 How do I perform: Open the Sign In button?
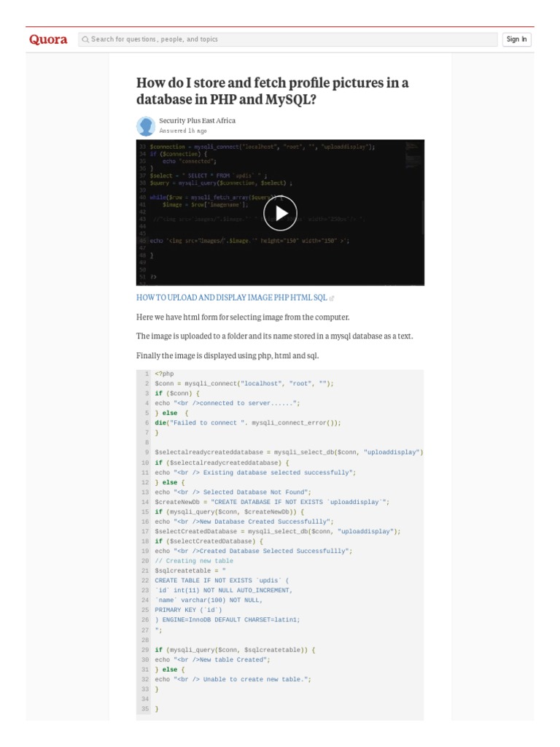(x=516, y=39)
